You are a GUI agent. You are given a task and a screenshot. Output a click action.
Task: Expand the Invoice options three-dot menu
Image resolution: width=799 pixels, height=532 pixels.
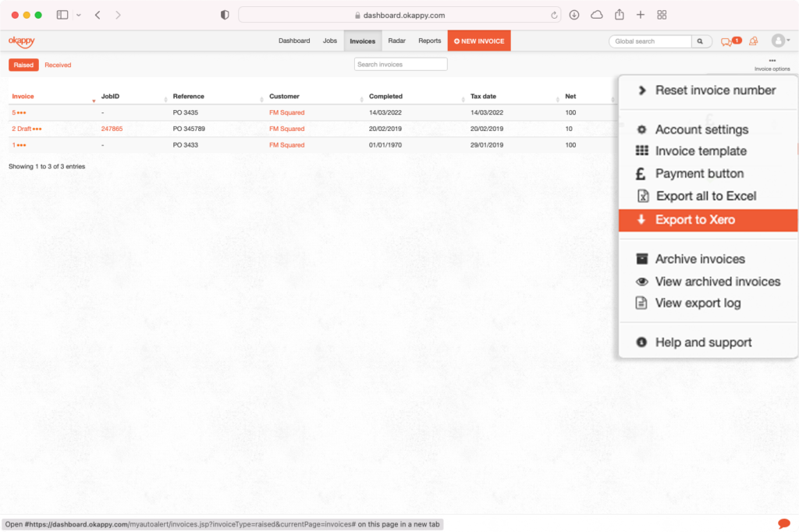[772, 61]
